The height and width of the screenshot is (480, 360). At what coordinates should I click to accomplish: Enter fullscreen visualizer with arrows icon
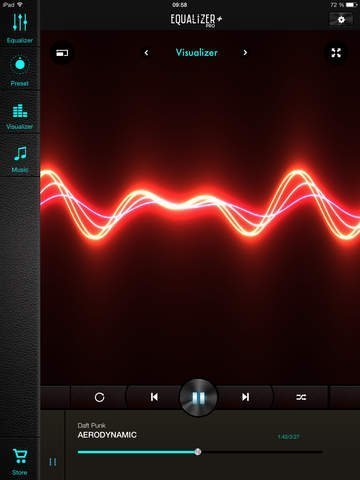(336, 53)
